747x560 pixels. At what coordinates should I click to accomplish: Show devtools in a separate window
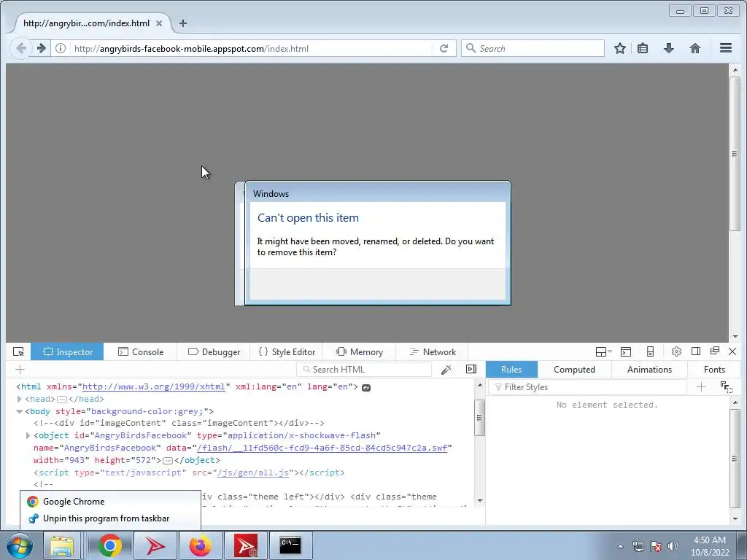click(715, 351)
